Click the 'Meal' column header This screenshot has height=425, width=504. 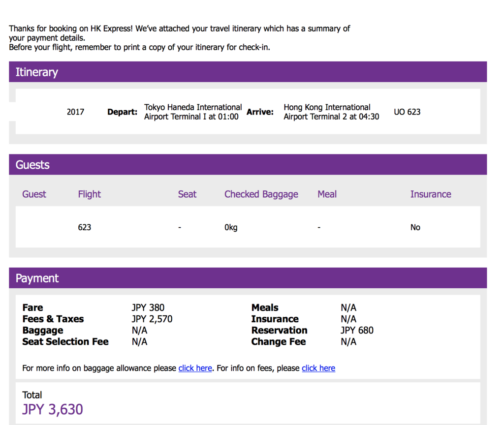327,194
